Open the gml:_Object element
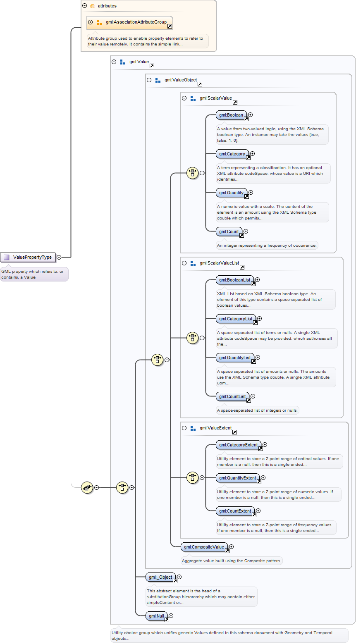The image size is (356, 644). point(160,577)
